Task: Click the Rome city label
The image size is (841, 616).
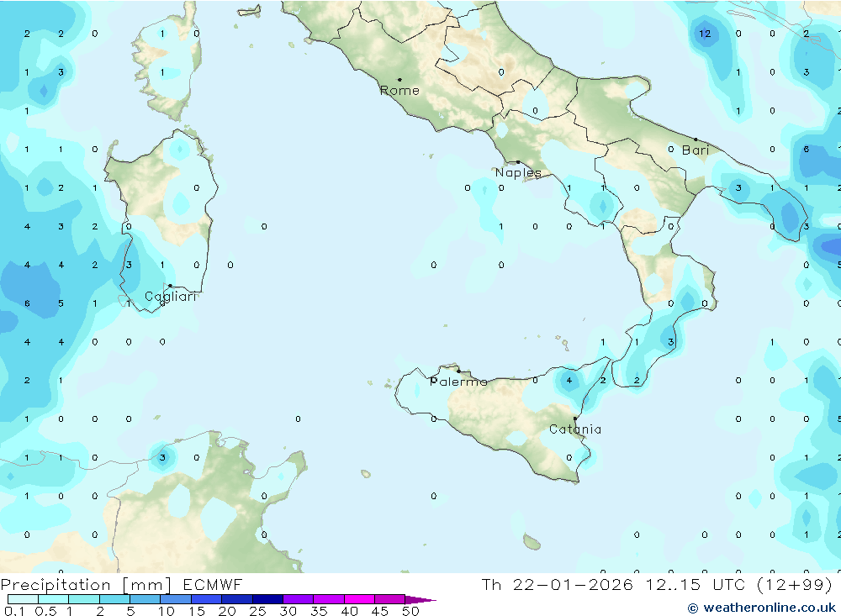Action: 399,91
